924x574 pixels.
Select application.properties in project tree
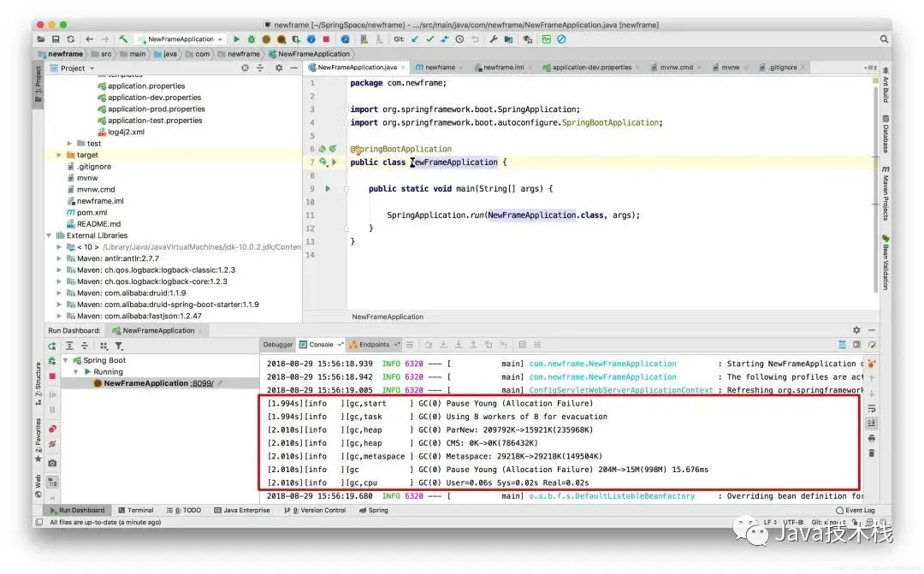(146, 86)
